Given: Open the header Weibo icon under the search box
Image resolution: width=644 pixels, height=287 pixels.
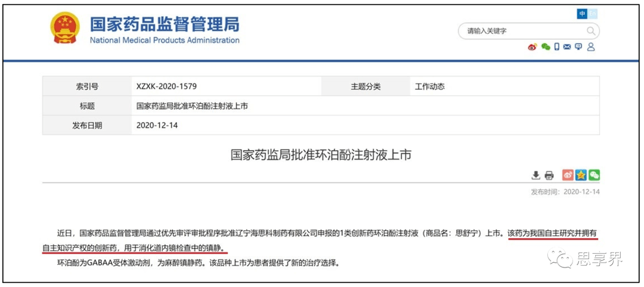Looking at the screenshot, I should [532, 47].
